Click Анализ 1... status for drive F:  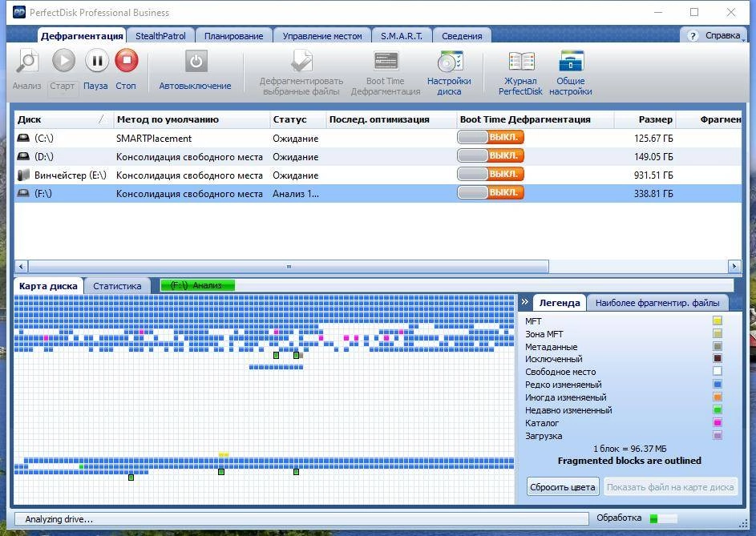tap(296, 194)
